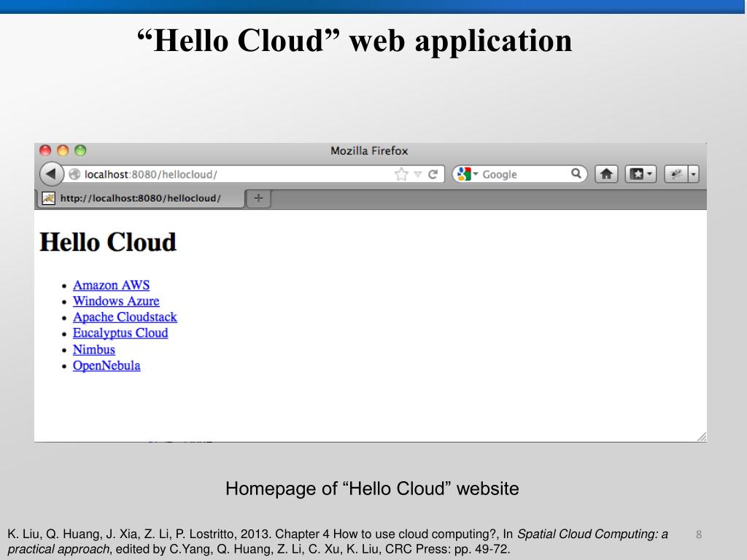
Task: Open dropdown arrow beside the add-on icon
Action: (x=694, y=174)
